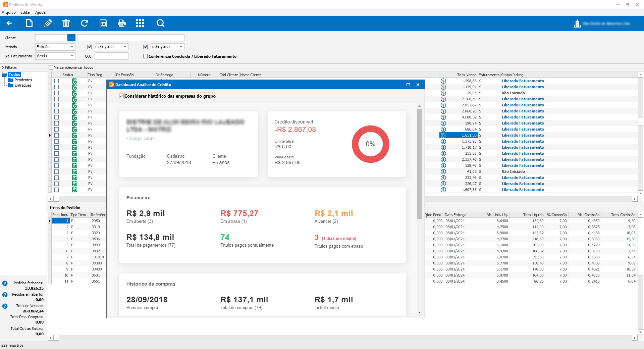Toggle the end date 16/01/2024 checkbox
The width and height of the screenshot is (644, 349).
pyautogui.click(x=145, y=47)
